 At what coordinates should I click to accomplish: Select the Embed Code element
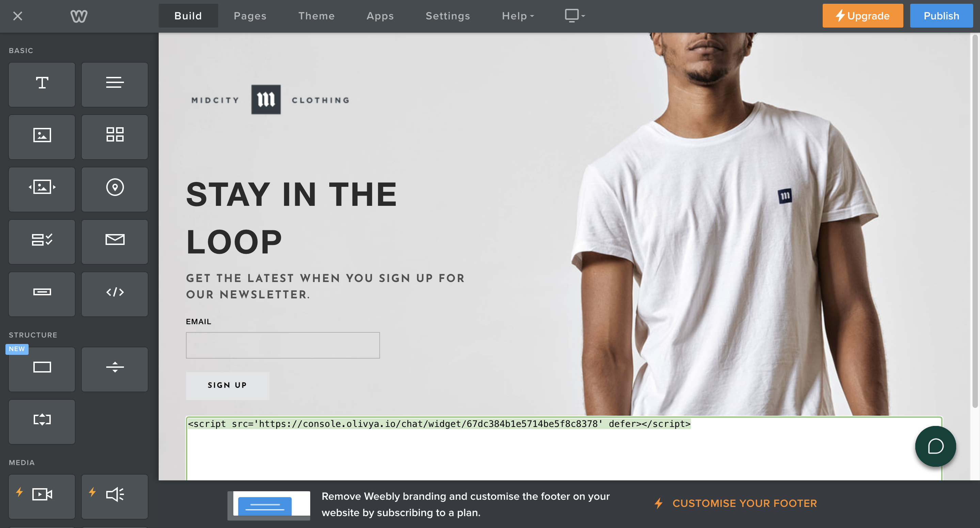114,294
